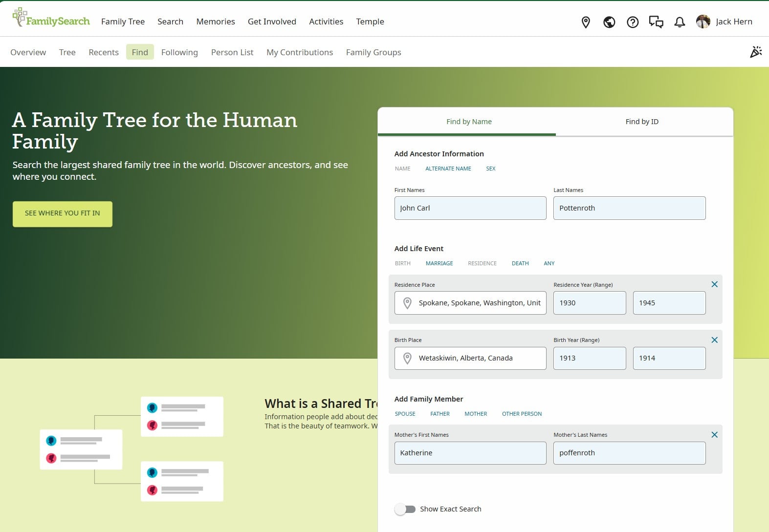Add an Alternate Name field

click(448, 169)
